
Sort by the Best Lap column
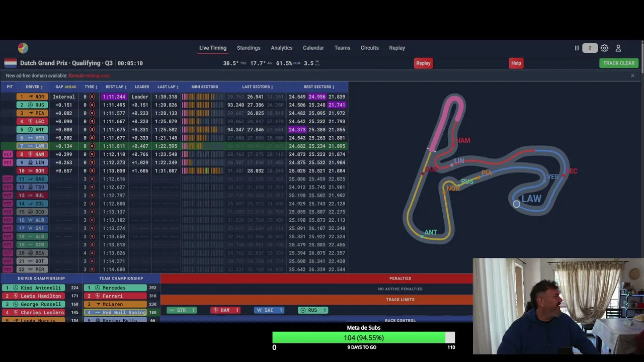116,87
